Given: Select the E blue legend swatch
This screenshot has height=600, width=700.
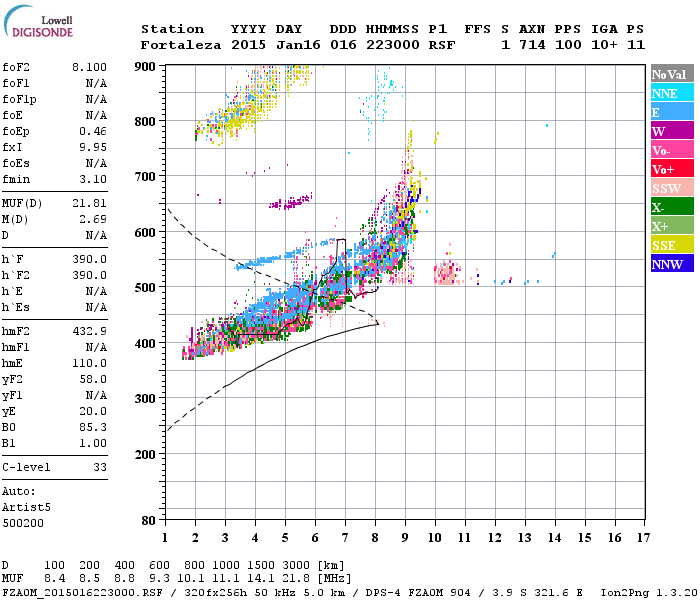Looking at the screenshot, I should pyautogui.click(x=672, y=112).
